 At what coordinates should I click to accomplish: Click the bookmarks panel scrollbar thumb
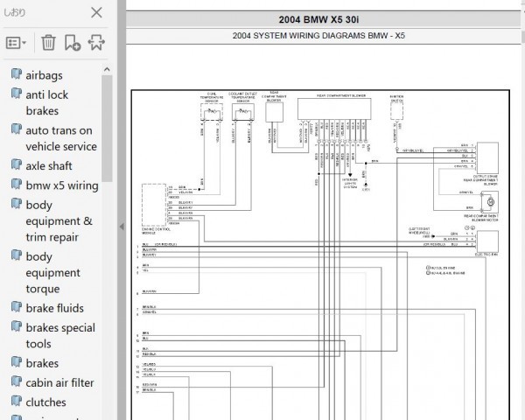click(x=107, y=129)
